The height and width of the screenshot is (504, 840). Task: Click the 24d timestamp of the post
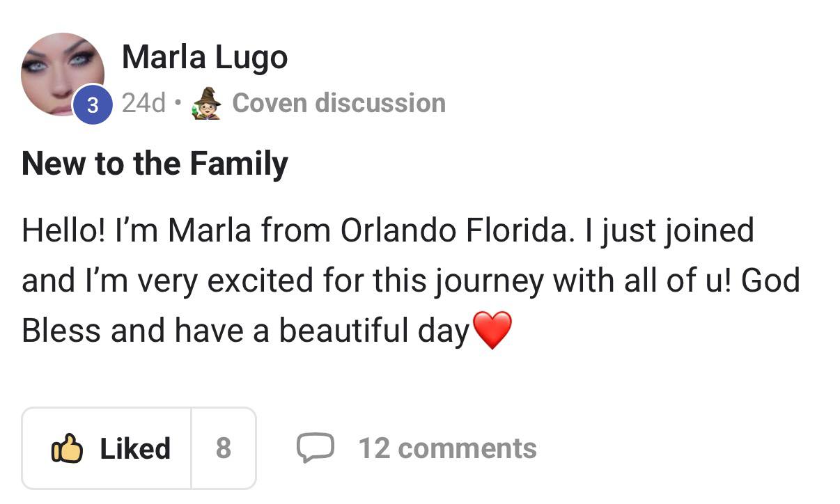[141, 102]
